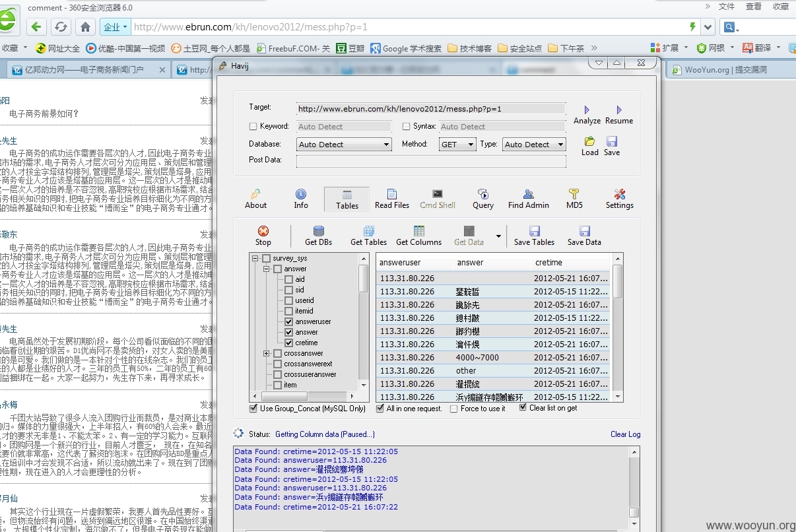Click the Post Data field
Viewport: 796px width, 532px height.
click(431, 160)
